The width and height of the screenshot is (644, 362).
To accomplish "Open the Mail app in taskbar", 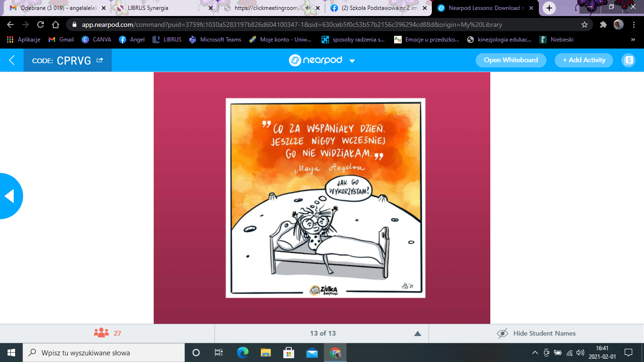I will coord(312,353).
